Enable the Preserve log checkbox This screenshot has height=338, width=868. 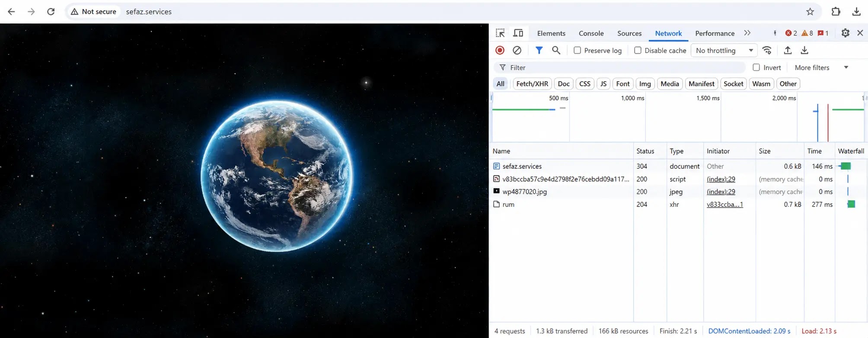tap(577, 51)
